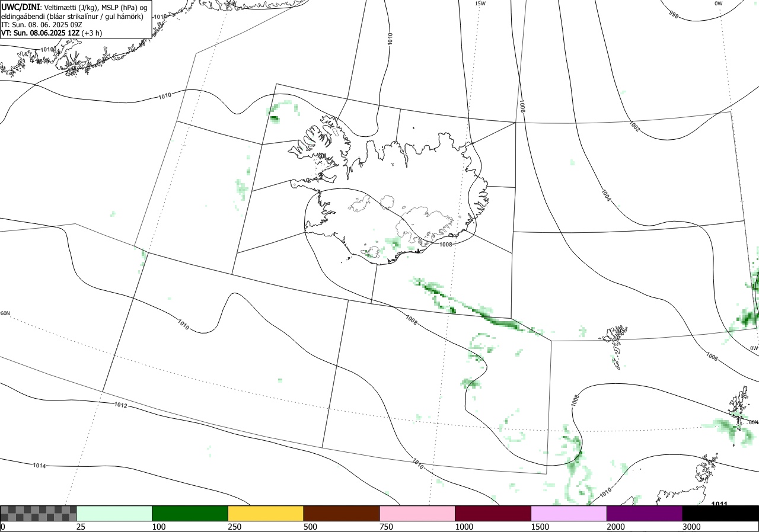This screenshot has width=759, height=532.
Task: Click the legend value "500"
Action: tap(310, 527)
